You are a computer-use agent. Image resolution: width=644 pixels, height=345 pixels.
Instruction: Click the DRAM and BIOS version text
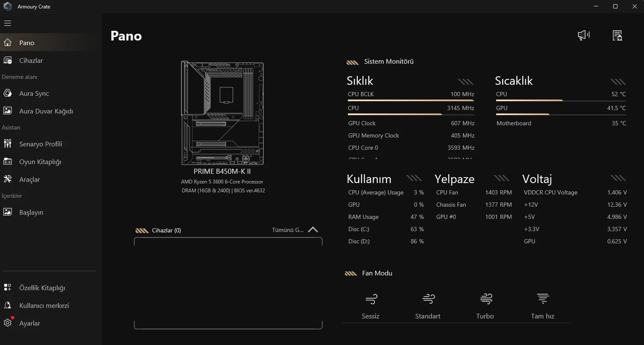(x=223, y=191)
